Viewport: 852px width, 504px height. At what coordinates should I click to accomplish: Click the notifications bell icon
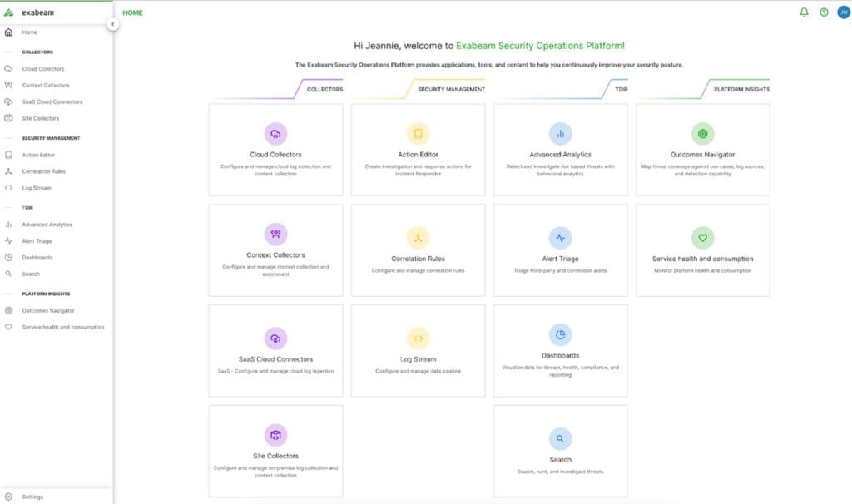pos(804,12)
